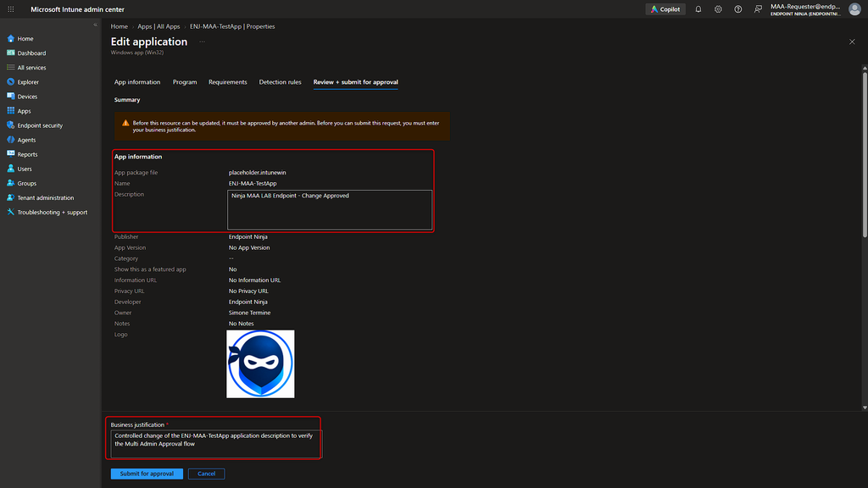
Task: Open the Requirements tab
Action: 227,82
